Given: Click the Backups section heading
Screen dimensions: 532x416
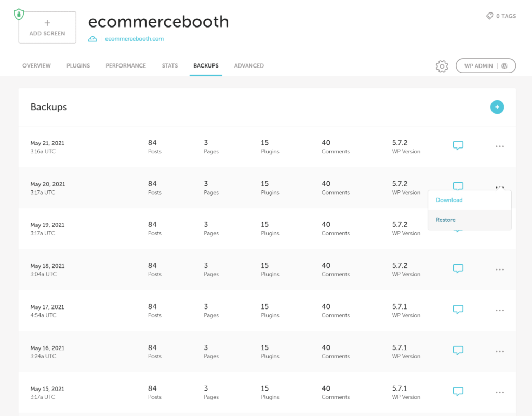Looking at the screenshot, I should coord(49,107).
